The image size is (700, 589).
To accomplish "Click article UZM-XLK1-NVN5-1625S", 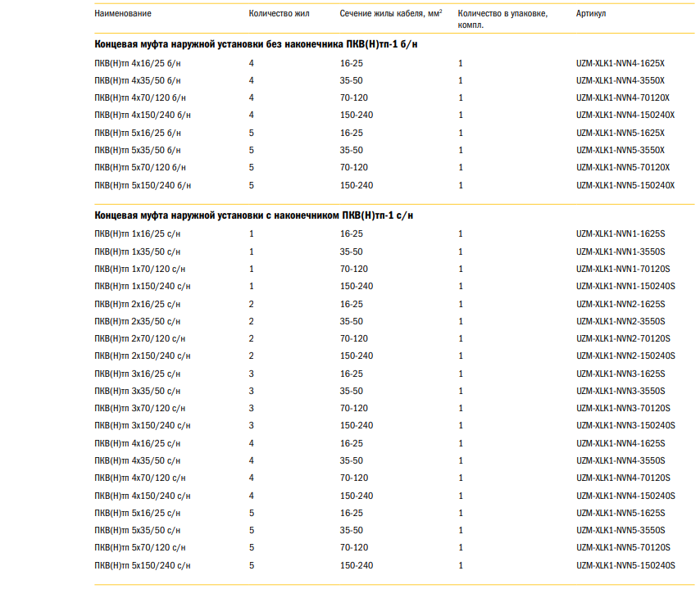I will pyautogui.click(x=620, y=513).
